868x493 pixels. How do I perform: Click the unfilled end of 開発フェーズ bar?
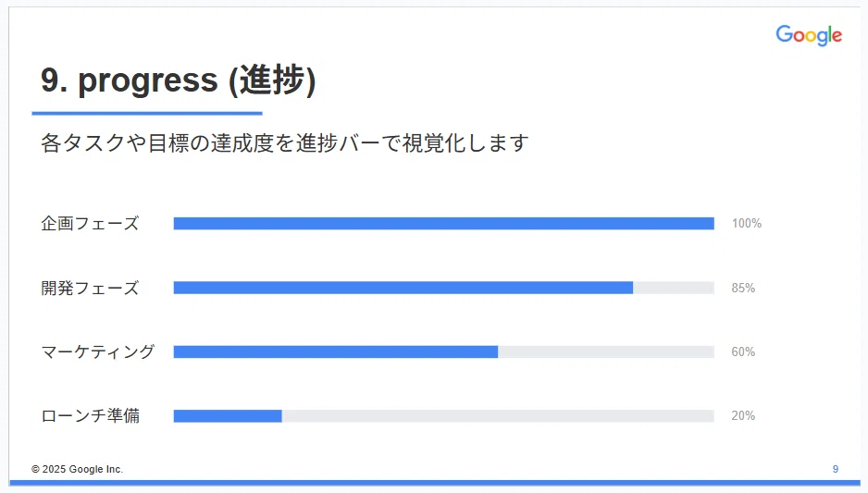tap(674, 288)
